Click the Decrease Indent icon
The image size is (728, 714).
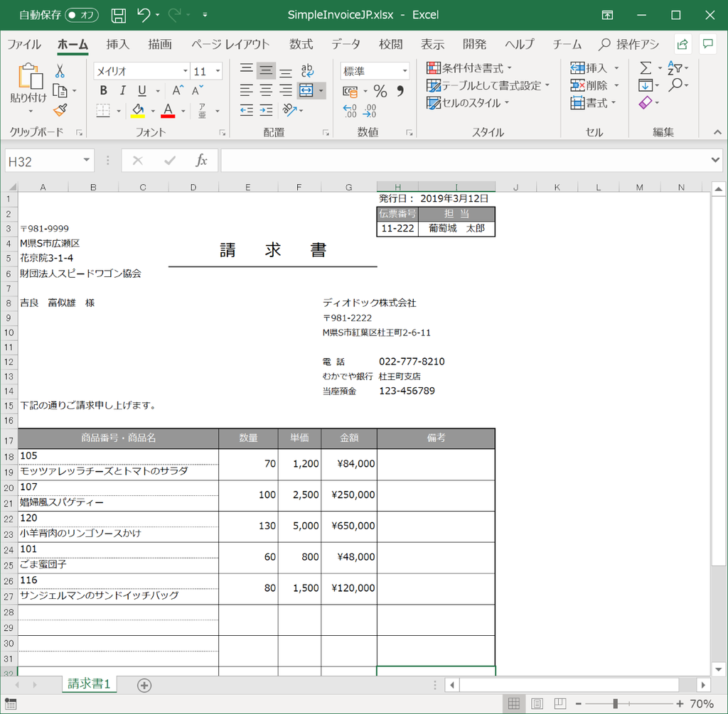pos(246,110)
